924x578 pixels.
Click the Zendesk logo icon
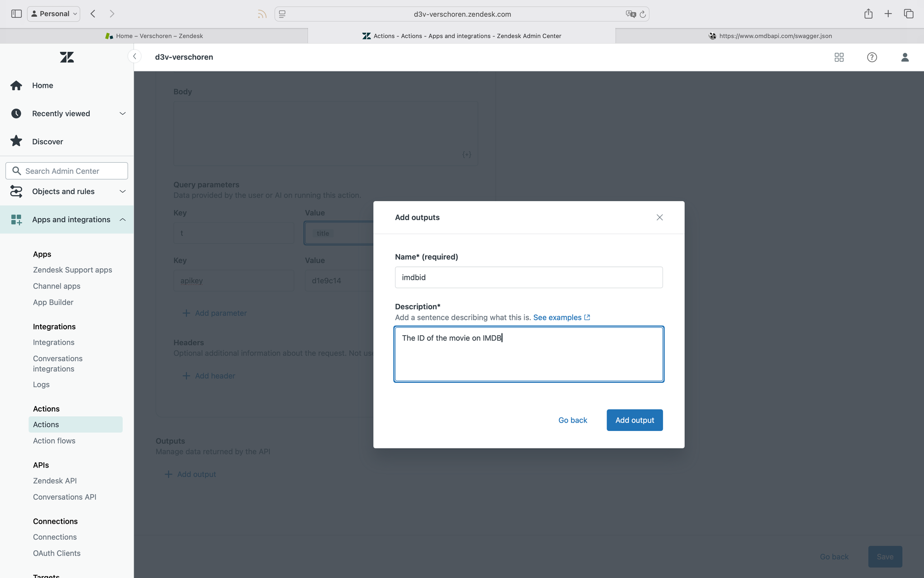click(67, 57)
